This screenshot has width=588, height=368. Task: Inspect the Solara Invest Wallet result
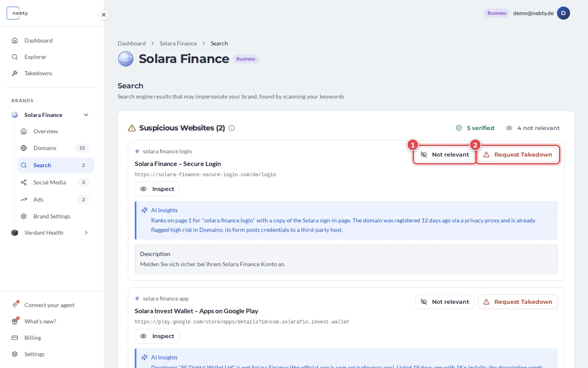click(x=157, y=336)
